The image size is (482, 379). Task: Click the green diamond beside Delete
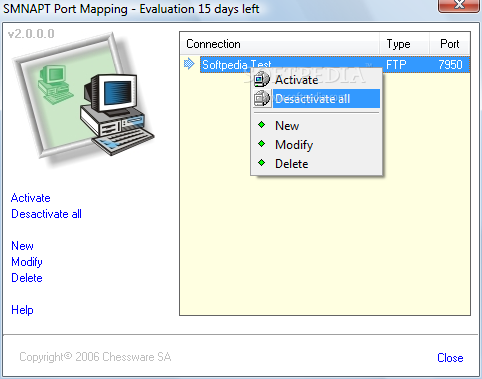click(262, 163)
